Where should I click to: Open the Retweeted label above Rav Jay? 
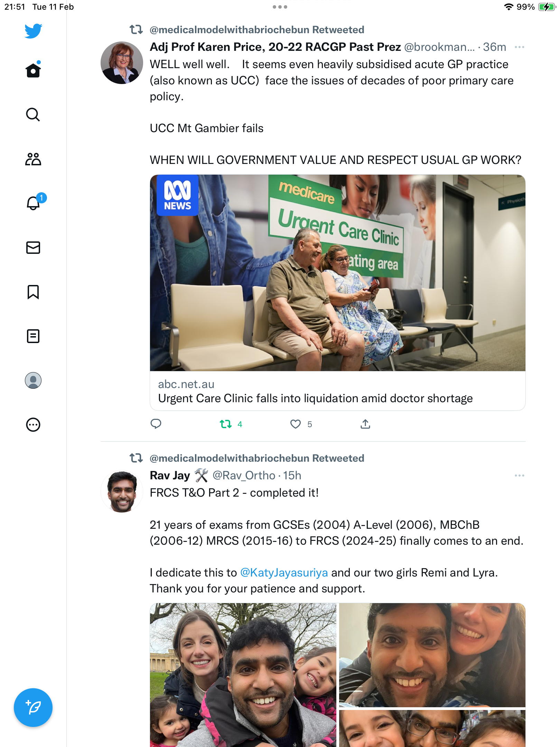click(257, 458)
